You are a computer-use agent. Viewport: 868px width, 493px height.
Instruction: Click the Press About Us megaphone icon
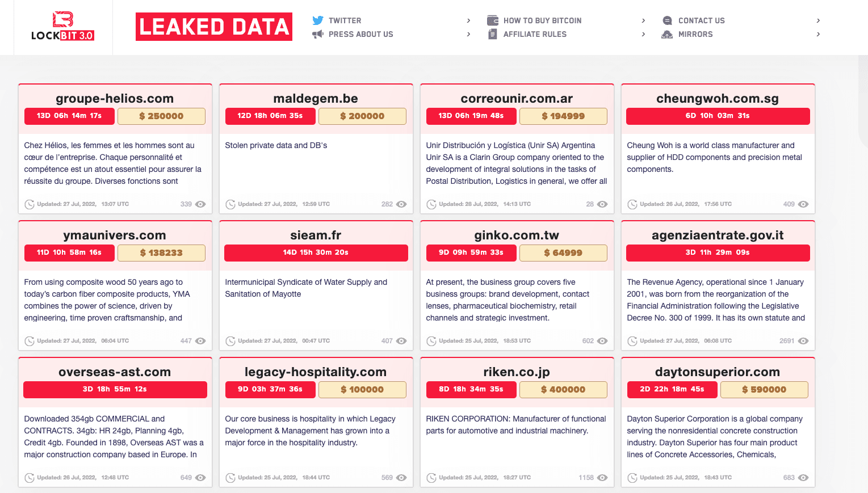[318, 34]
